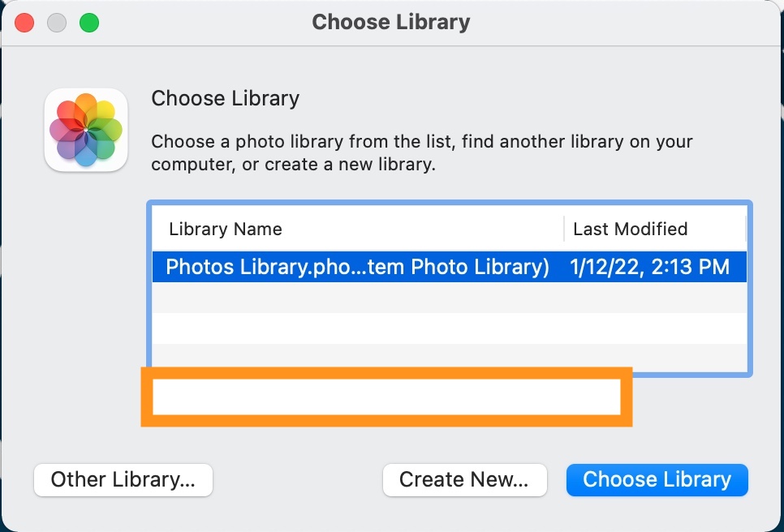Click the last empty row in the list
Viewport: 784px width, 532px height.
(x=449, y=357)
